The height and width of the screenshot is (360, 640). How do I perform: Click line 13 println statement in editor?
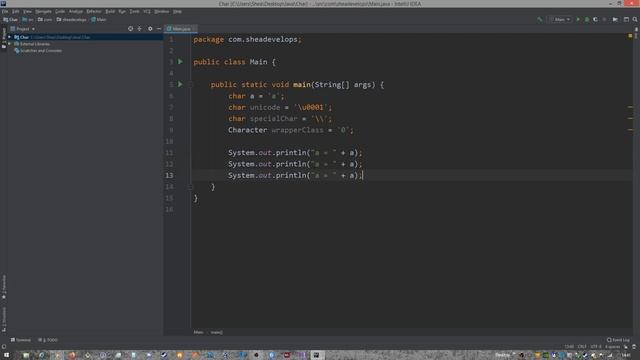[x=295, y=175]
